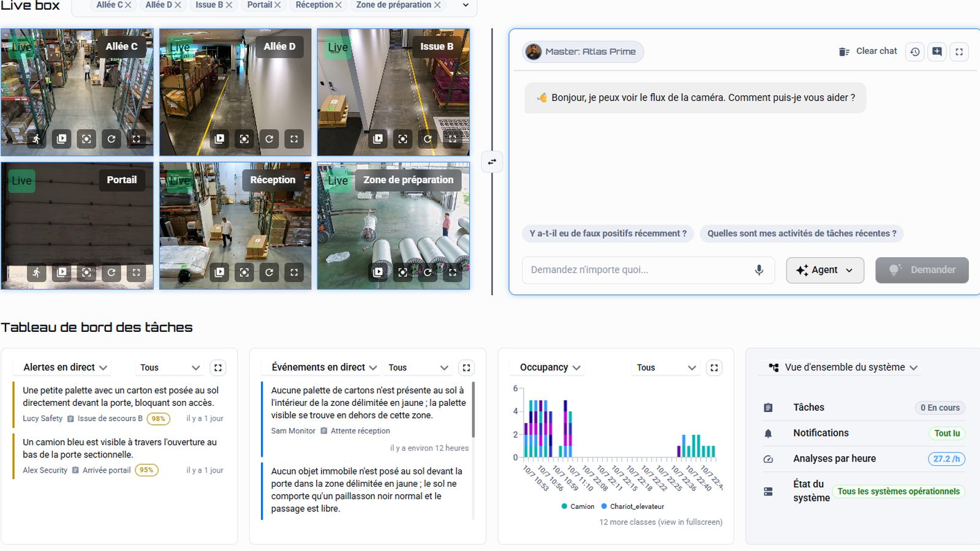
Task: Open chat history clock icon
Action: (915, 51)
